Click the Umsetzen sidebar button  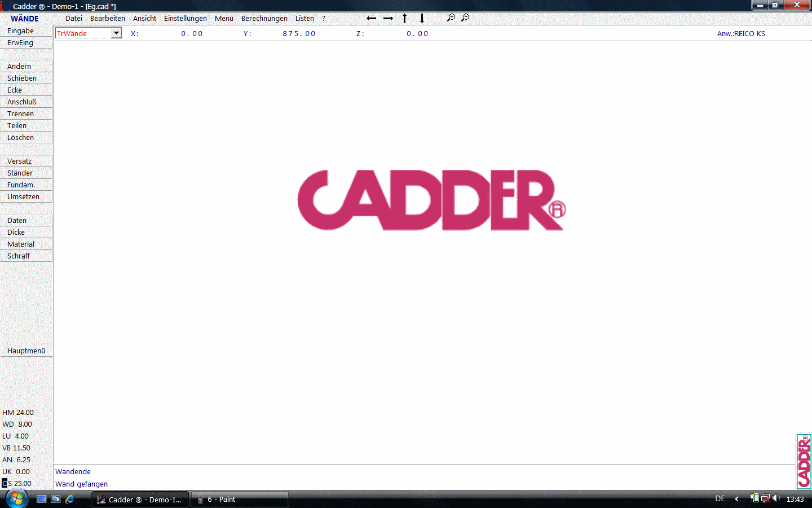(x=27, y=197)
